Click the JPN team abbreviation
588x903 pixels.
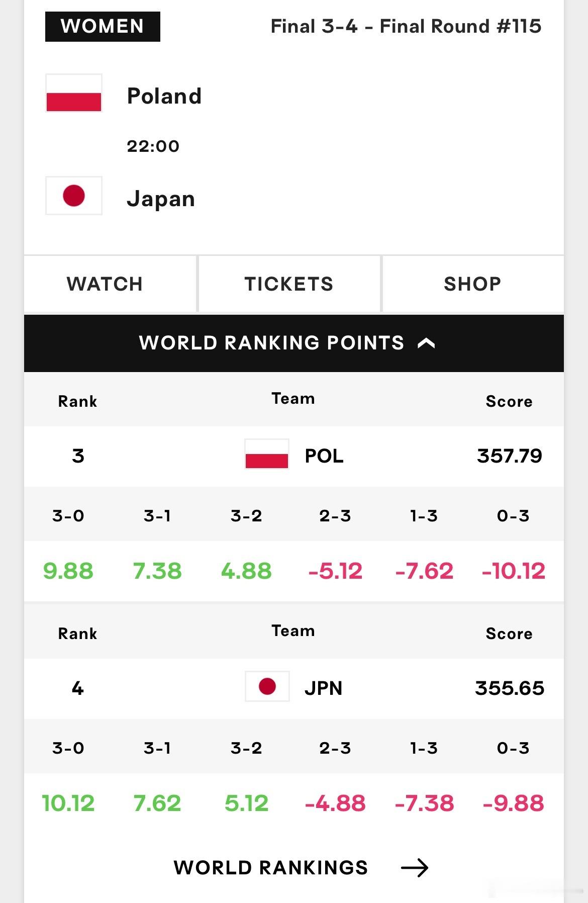tap(324, 688)
